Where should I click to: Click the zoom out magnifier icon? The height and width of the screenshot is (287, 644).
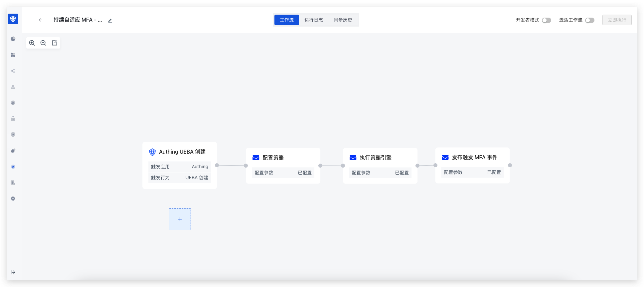pyautogui.click(x=43, y=43)
